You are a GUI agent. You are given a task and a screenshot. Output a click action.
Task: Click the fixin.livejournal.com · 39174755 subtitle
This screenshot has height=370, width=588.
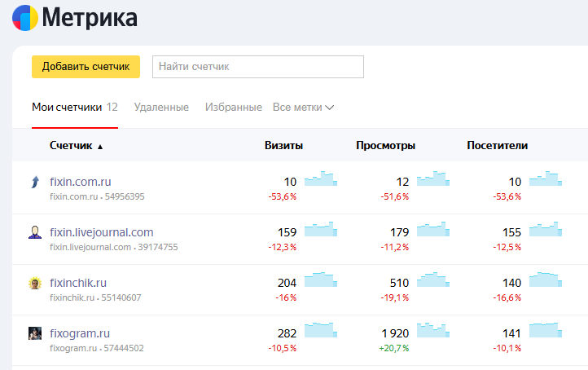[114, 247]
